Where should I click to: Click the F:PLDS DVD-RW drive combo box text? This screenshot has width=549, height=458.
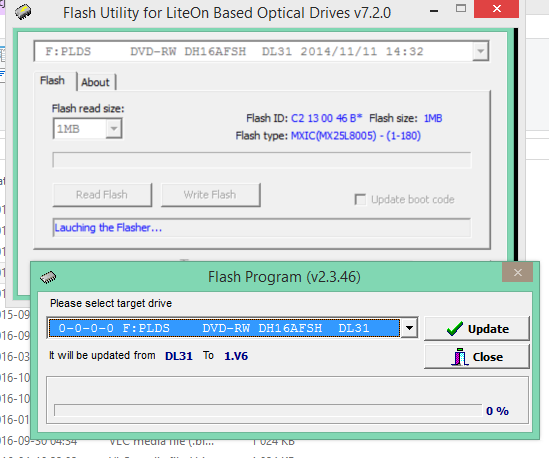[x=234, y=52]
